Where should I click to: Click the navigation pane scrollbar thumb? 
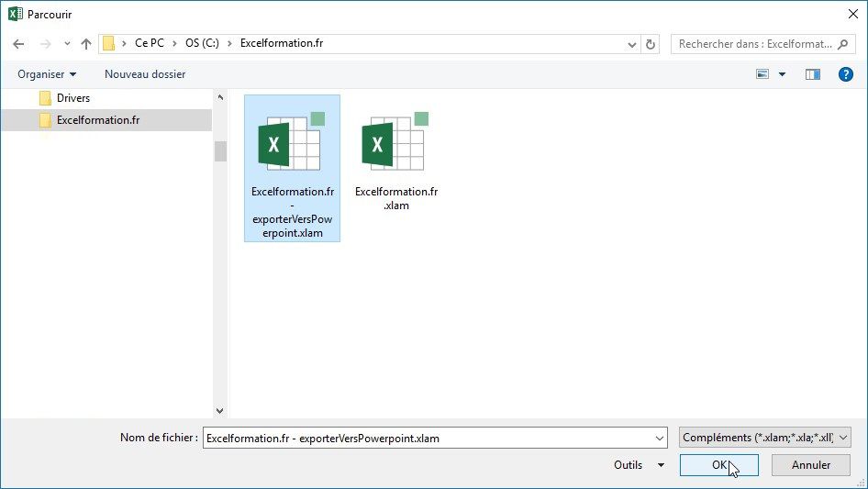click(220, 151)
